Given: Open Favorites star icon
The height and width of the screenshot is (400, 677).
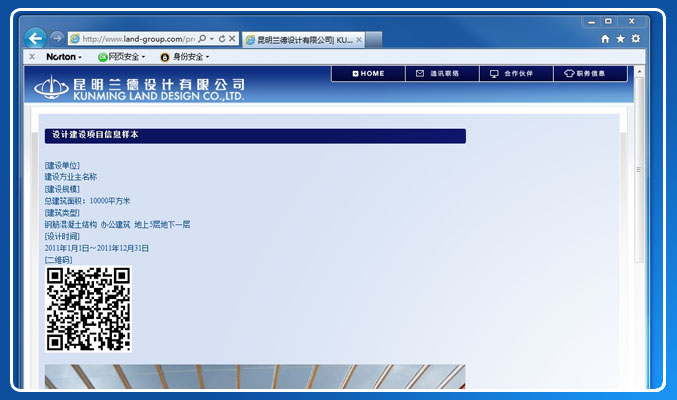Looking at the screenshot, I should coord(620,39).
